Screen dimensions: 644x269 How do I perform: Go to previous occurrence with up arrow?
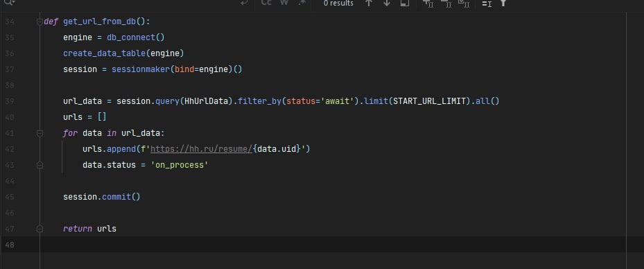coord(369,3)
